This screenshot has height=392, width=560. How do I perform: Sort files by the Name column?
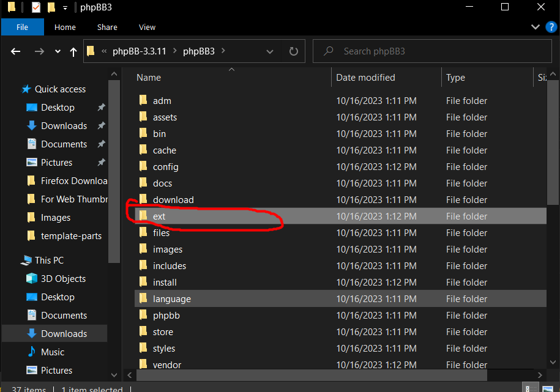(149, 78)
